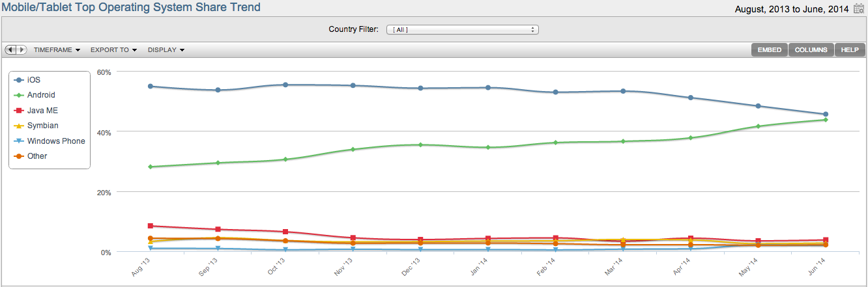Click the next period right arrow

tap(22, 50)
